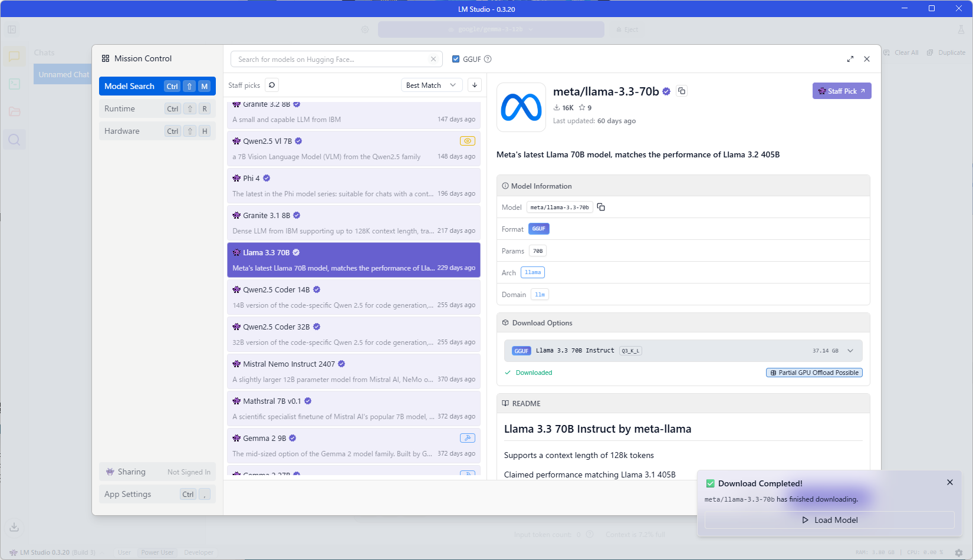Open the Best Match sort dropdown
Image resolution: width=973 pixels, height=560 pixels.
pyautogui.click(x=431, y=85)
